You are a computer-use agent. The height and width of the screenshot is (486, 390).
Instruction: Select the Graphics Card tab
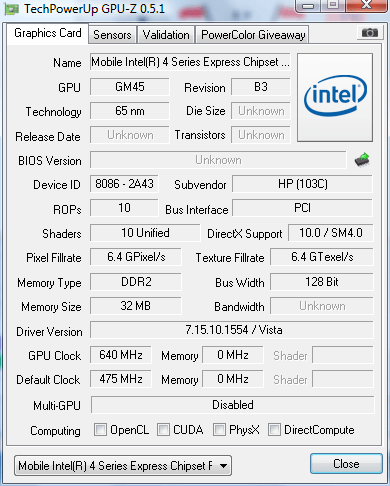click(48, 33)
